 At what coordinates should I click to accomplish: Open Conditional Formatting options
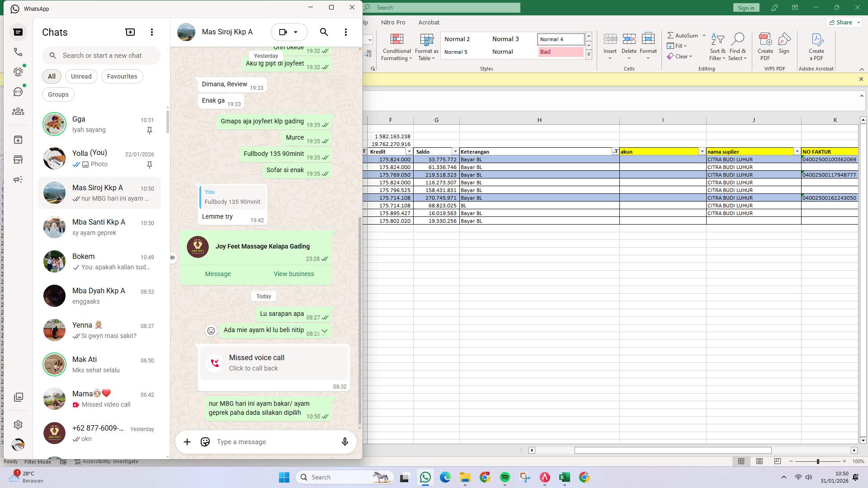(396, 47)
